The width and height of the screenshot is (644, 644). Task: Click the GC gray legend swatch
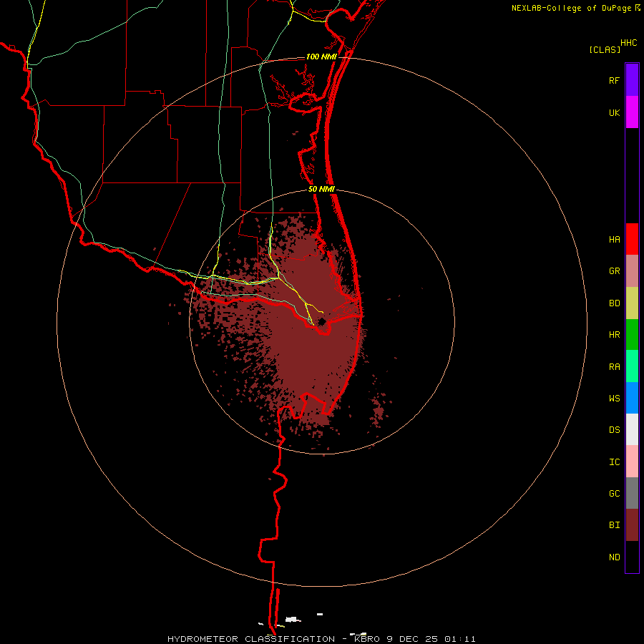(632, 493)
